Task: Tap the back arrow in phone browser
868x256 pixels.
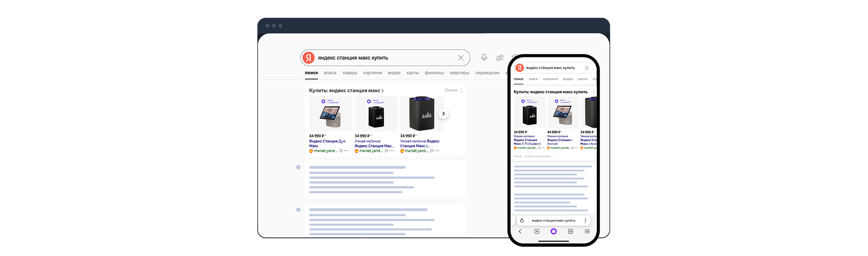Action: (x=520, y=231)
